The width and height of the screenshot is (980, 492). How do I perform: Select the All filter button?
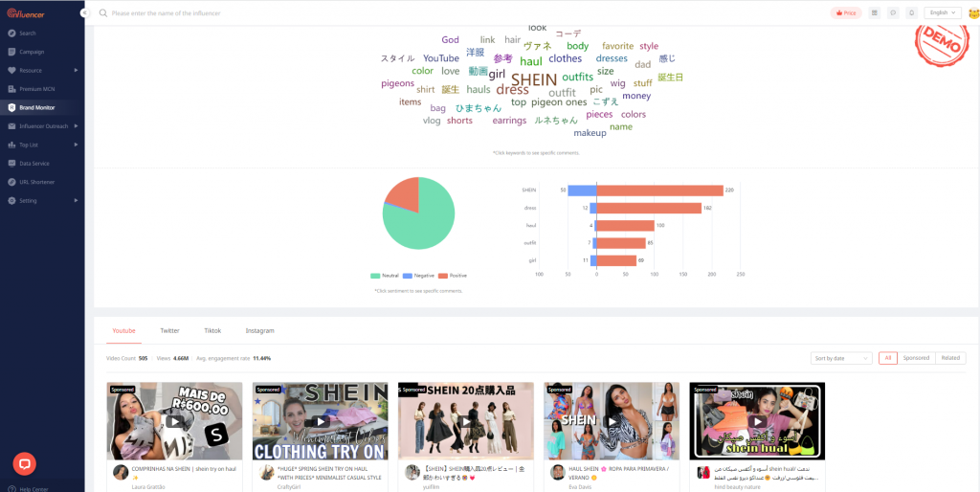click(887, 358)
